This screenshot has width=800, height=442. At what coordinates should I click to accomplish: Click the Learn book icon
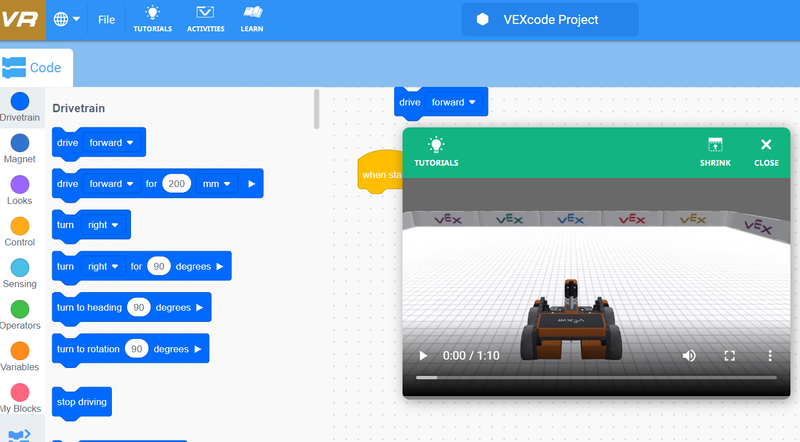pos(252,19)
